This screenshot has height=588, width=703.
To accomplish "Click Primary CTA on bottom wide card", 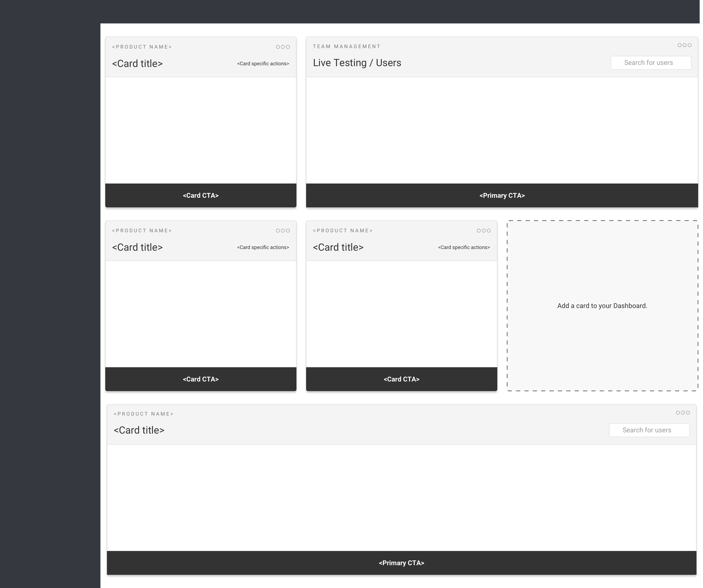I will point(401,563).
